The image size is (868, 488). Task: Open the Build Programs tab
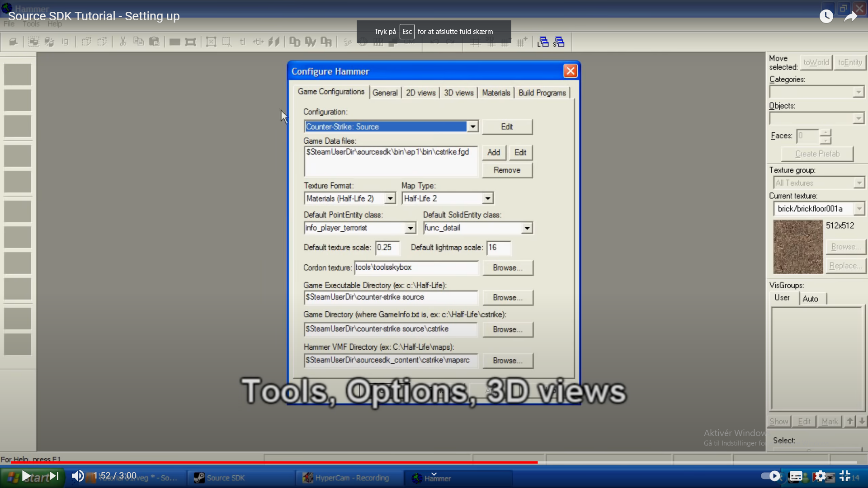point(542,93)
